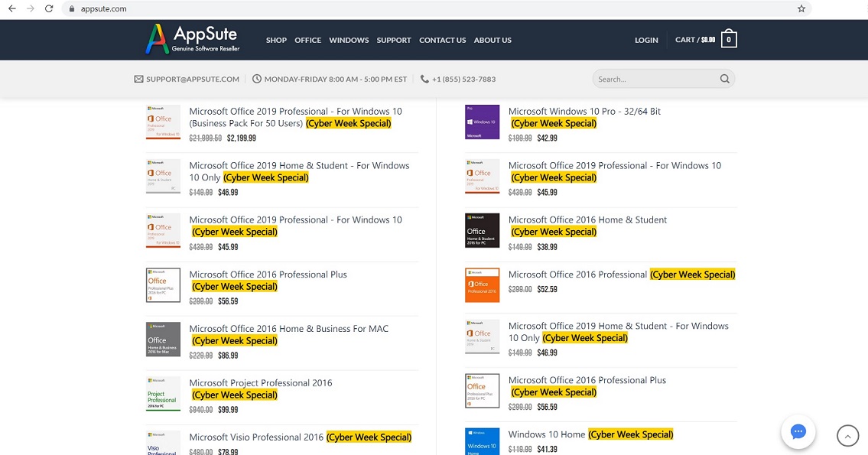Jump to top with the up-arrow button

(847, 436)
